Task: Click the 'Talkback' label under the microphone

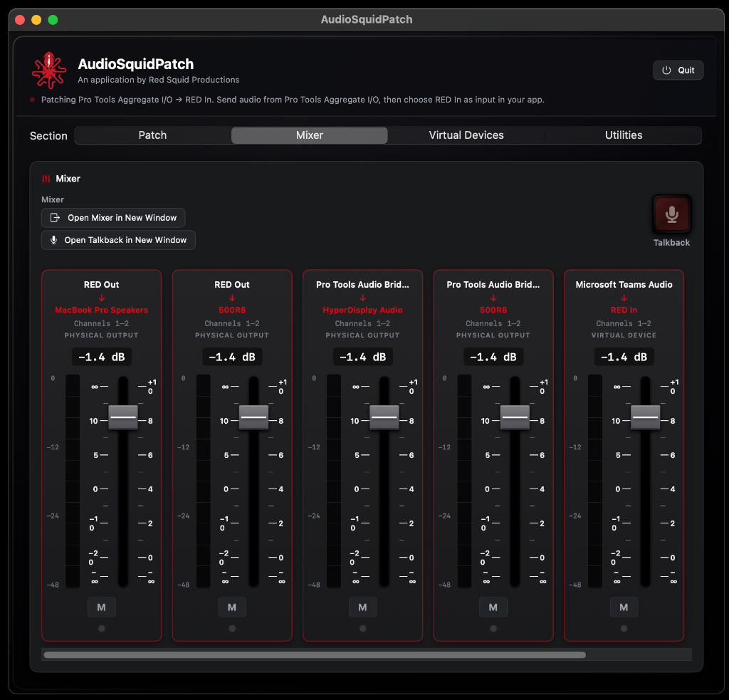Action: 671,243
